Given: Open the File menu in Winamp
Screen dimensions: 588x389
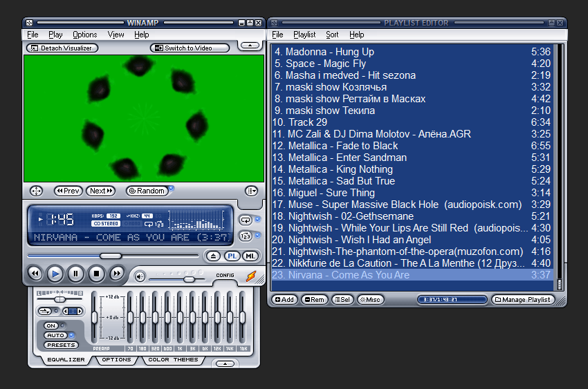Looking at the screenshot, I should [x=33, y=35].
